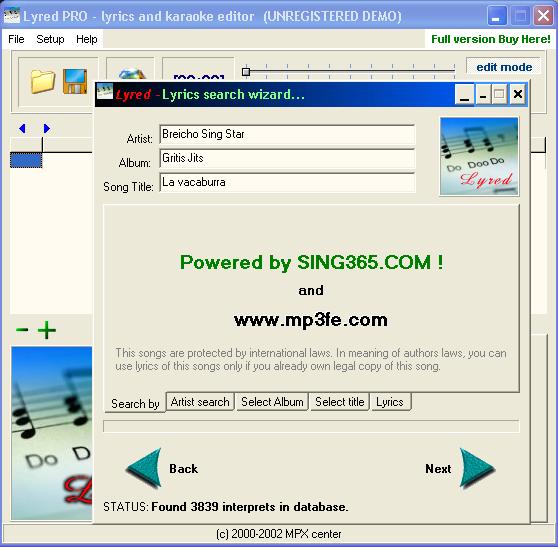Switch to the Lyrics tab

pyautogui.click(x=390, y=402)
